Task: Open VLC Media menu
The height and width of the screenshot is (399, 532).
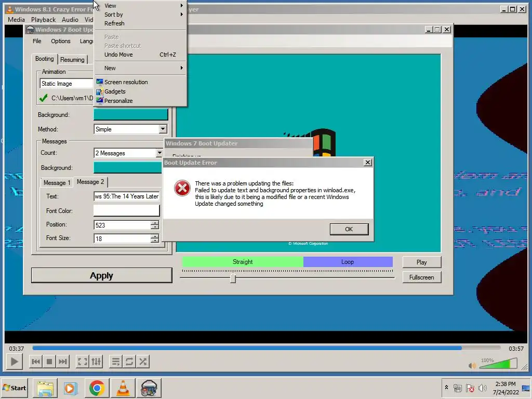Action: point(16,20)
